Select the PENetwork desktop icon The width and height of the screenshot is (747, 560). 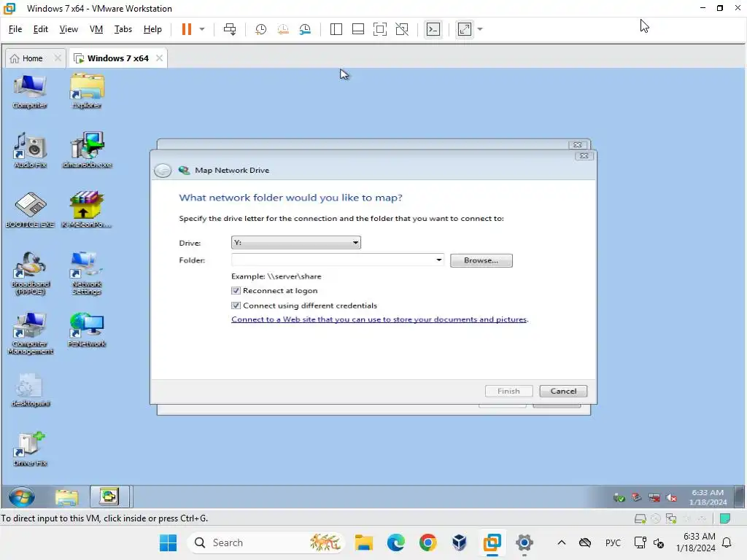click(x=87, y=330)
